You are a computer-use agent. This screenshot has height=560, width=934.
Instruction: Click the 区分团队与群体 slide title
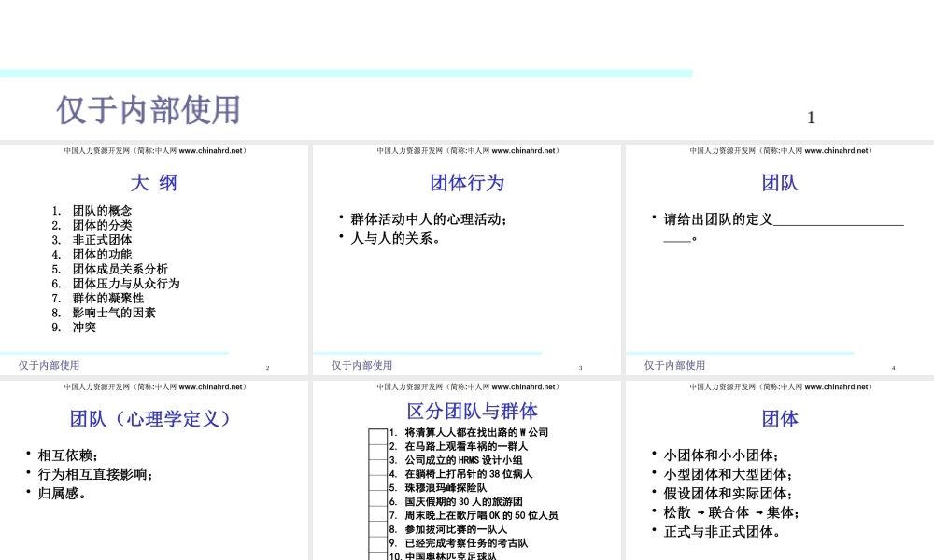[472, 412]
